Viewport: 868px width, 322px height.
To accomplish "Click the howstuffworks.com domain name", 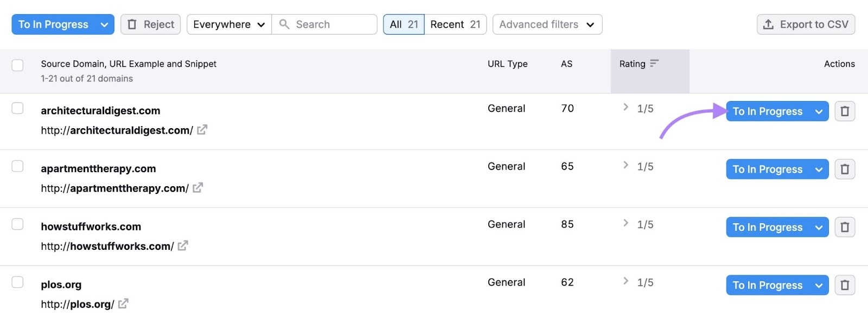I will pyautogui.click(x=91, y=227).
